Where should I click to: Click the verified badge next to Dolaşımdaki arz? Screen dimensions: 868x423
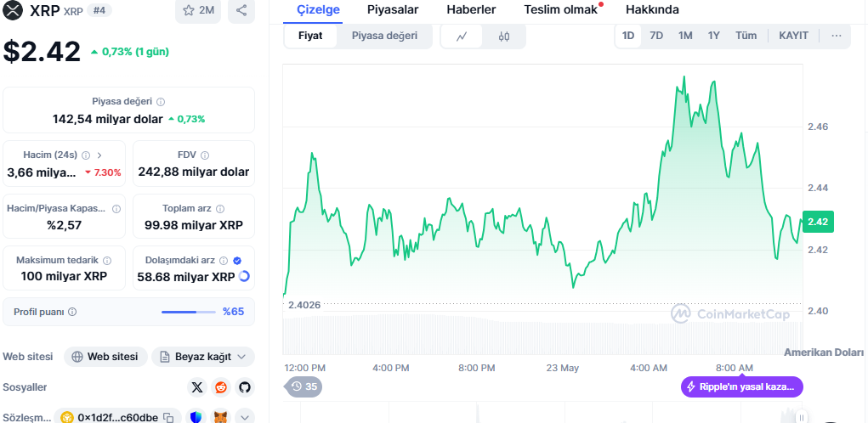point(237,260)
